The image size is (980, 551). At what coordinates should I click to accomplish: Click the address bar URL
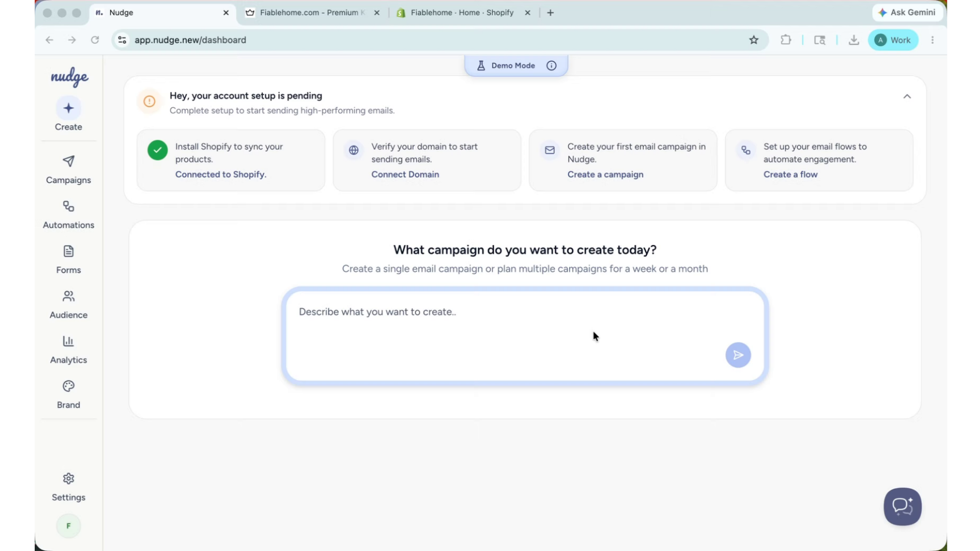190,40
